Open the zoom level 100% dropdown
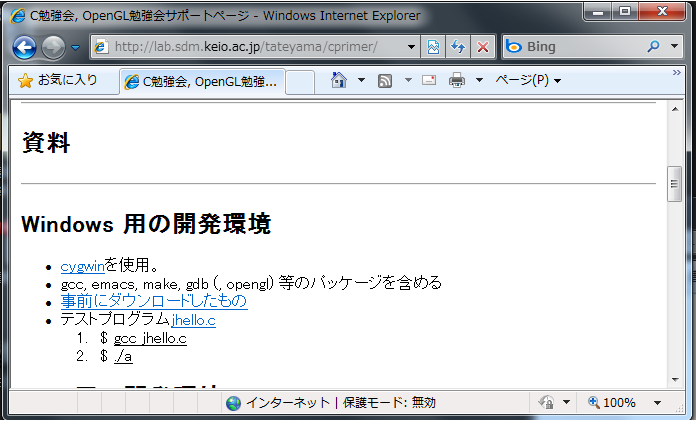 click(x=657, y=402)
